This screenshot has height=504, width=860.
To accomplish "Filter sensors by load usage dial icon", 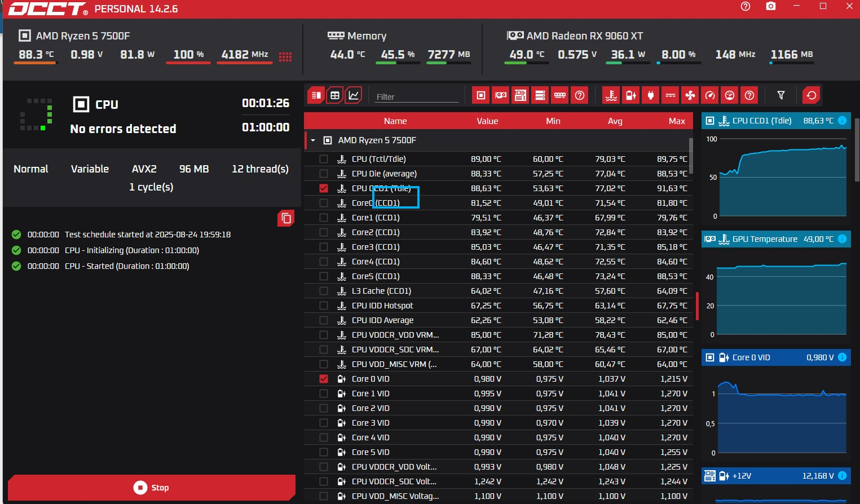I will (730, 95).
